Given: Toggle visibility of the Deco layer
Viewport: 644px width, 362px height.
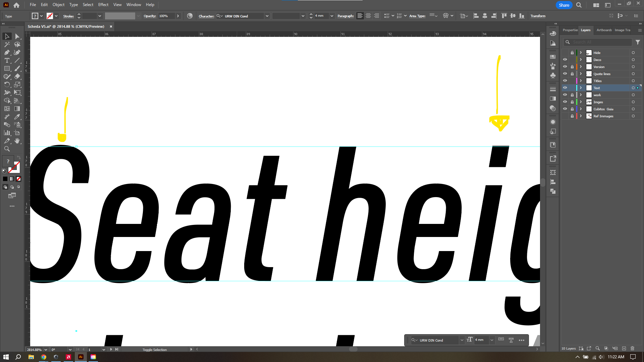Looking at the screenshot, I should click(x=565, y=60).
